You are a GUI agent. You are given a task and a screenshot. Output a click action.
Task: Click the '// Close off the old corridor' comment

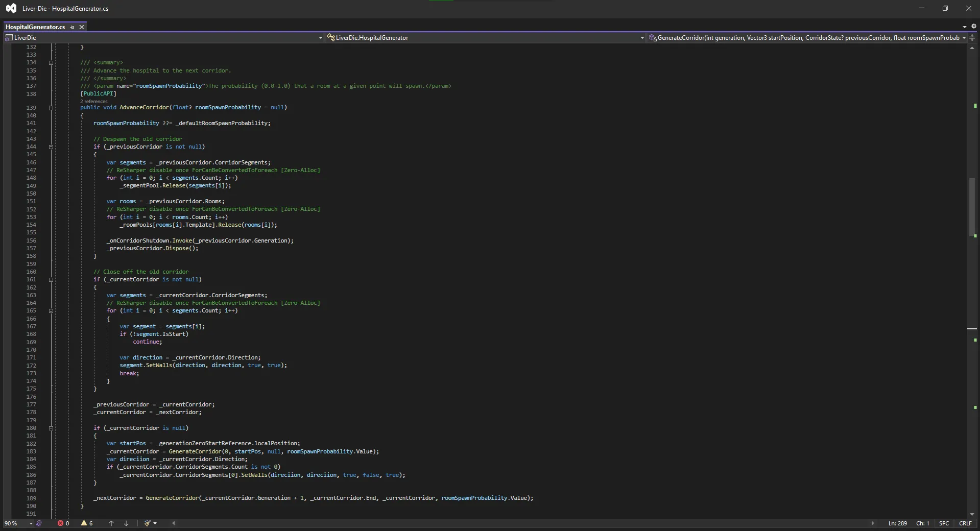coord(141,272)
